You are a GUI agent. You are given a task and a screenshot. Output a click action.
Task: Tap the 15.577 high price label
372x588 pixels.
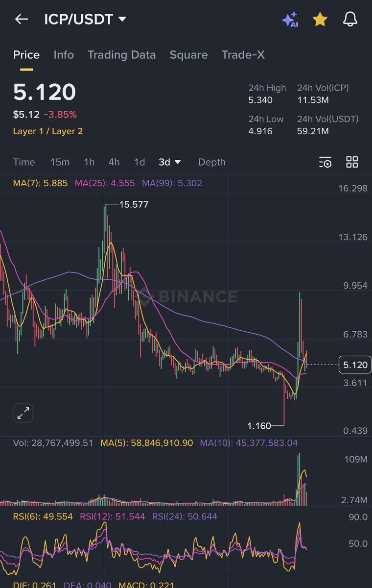point(134,205)
